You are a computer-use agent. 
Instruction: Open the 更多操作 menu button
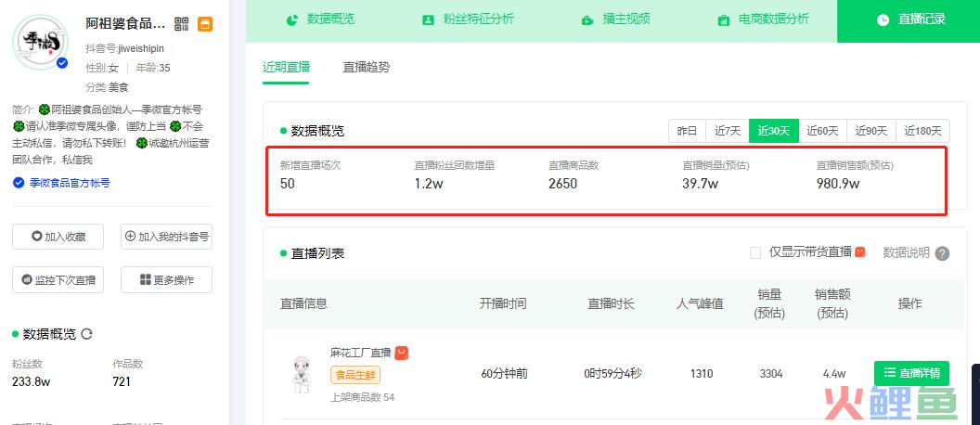click(x=166, y=280)
